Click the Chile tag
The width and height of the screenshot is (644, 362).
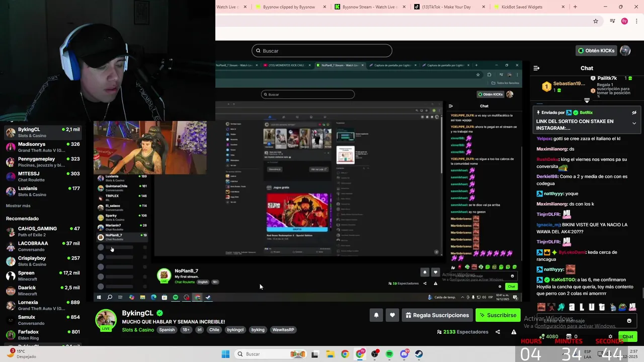214,330
